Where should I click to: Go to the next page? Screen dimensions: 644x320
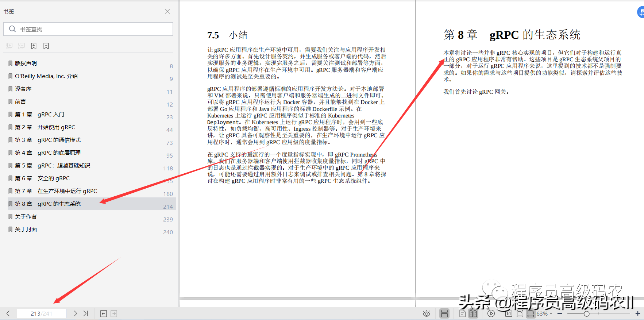click(x=75, y=313)
